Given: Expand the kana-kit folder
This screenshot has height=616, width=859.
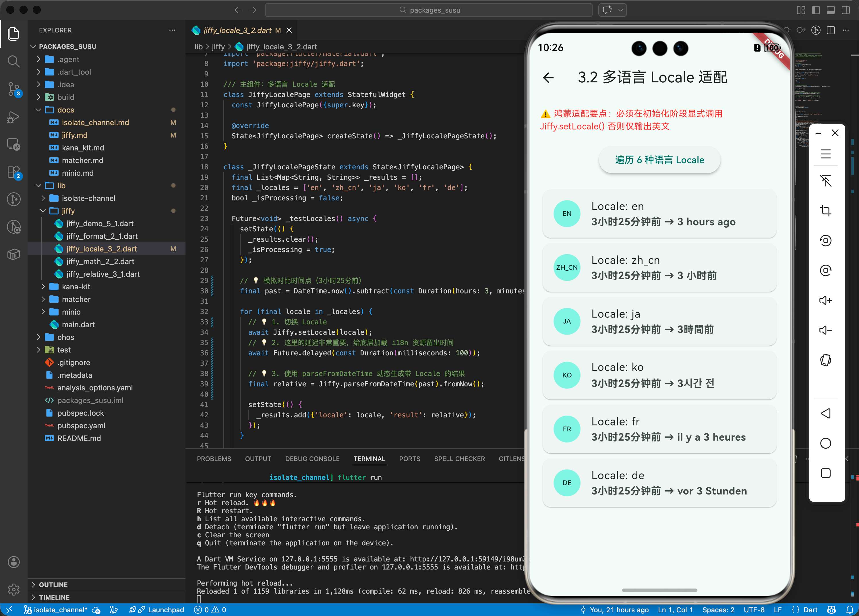Looking at the screenshot, I should (76, 286).
